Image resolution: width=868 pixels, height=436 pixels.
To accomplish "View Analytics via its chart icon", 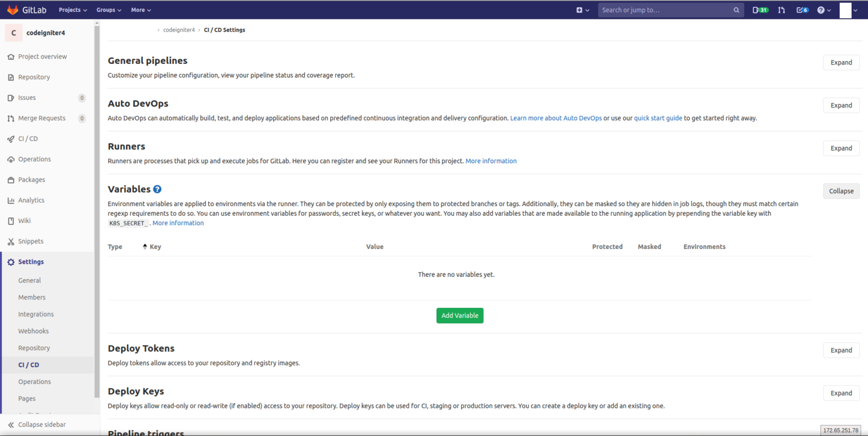I will 10,200.
